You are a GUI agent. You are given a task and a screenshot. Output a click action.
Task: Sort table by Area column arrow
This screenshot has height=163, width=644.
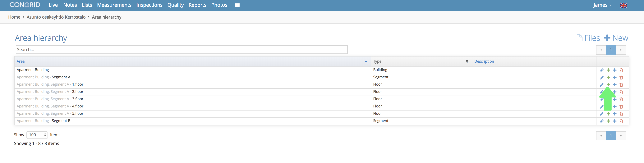(366, 61)
